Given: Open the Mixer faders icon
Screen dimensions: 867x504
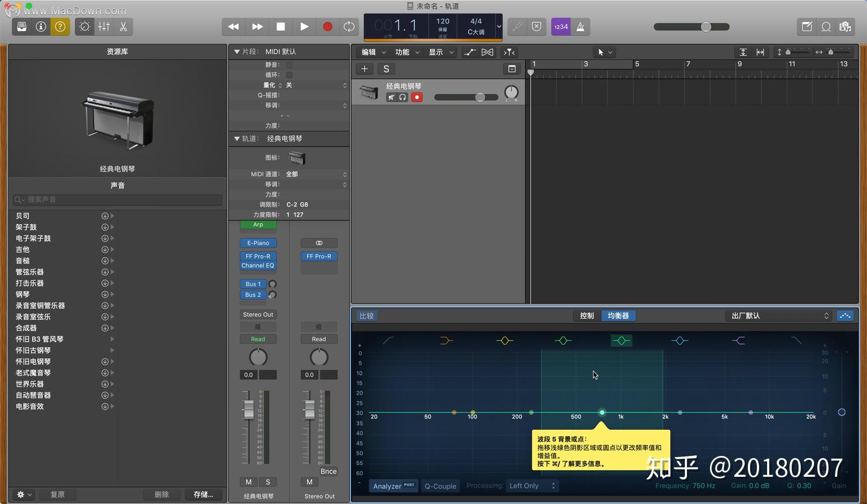Looking at the screenshot, I should 104,27.
